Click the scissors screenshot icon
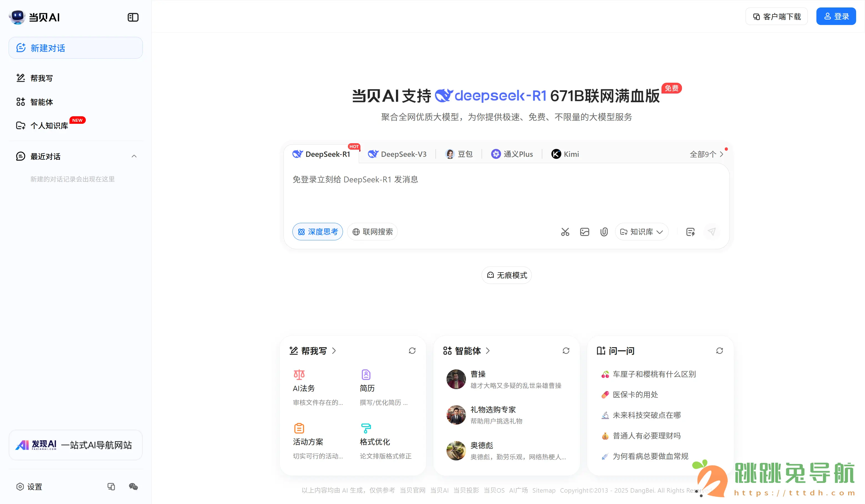 (x=565, y=232)
